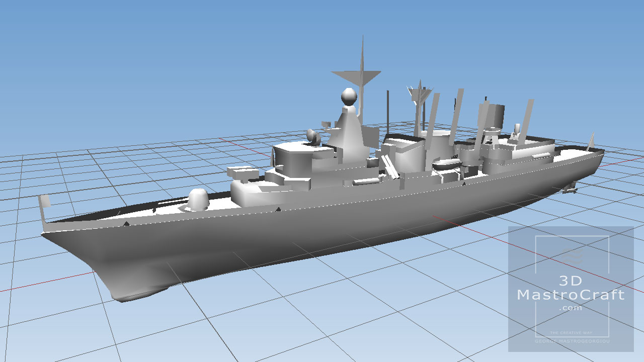Select the lifeboat on the ship's side

click(446, 164)
